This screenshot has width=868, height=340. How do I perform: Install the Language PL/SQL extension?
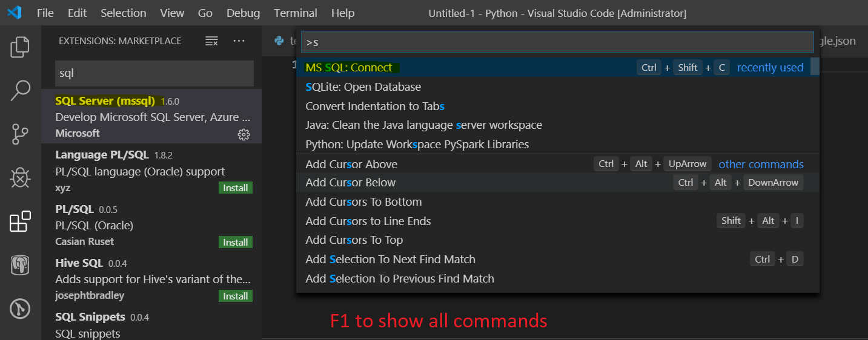pos(235,188)
